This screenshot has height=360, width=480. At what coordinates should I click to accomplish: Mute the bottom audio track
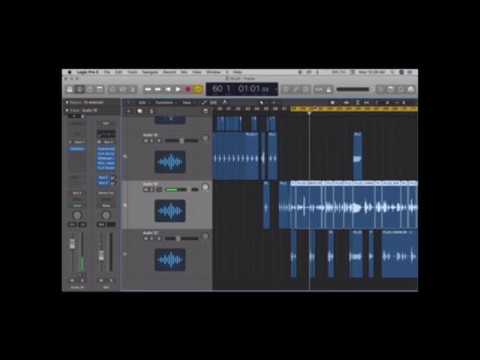(146, 238)
